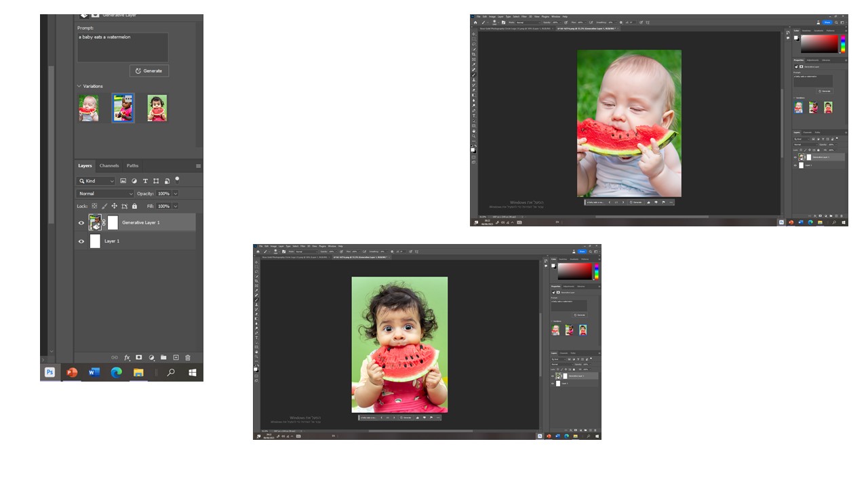Launch Microsoft Edge from the taskbar below the enlarged panel

[x=116, y=372]
